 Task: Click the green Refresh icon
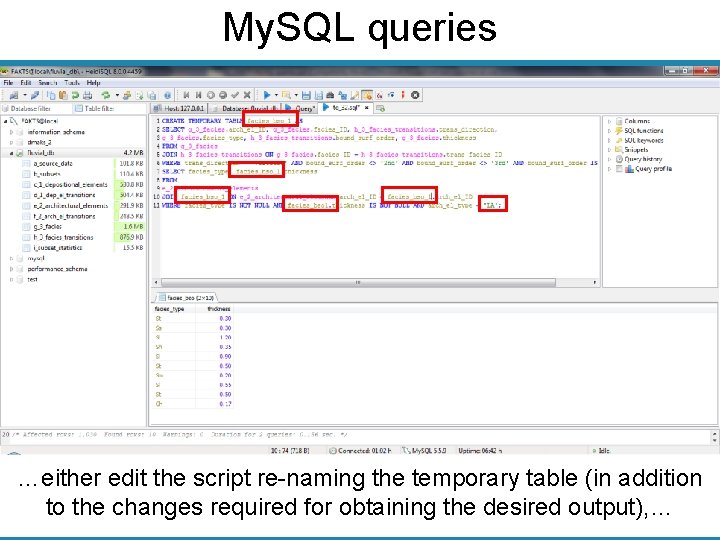106,95
